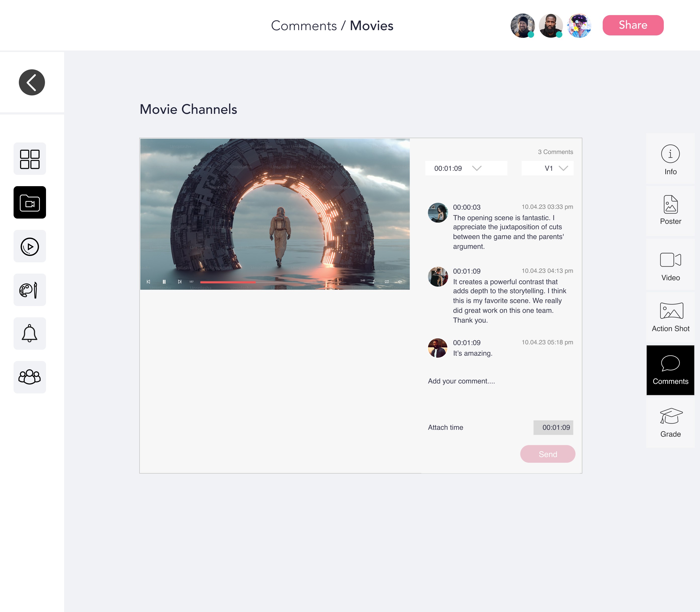Click the back arrow button
Screen dimensions: 700x612
(32, 82)
